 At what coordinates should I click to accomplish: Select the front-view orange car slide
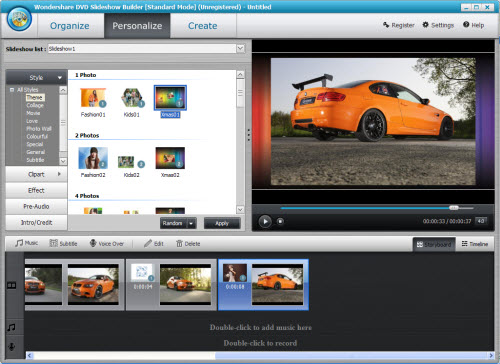(93, 284)
